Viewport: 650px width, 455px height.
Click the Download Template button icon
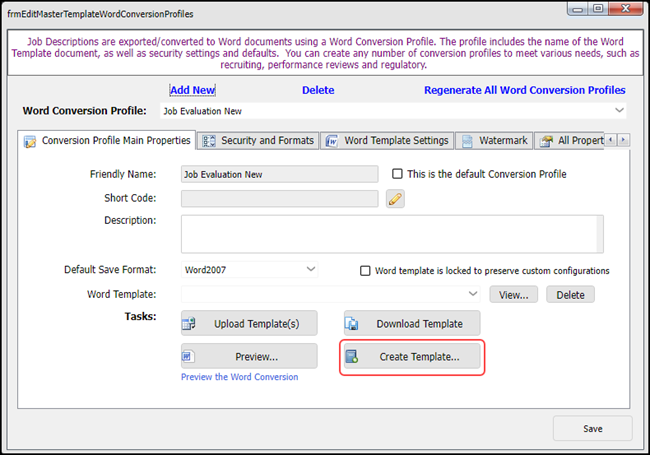[352, 324]
